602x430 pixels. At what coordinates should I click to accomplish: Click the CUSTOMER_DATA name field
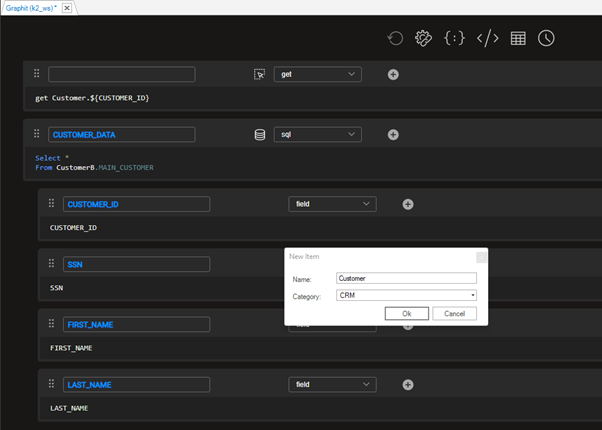coord(122,134)
